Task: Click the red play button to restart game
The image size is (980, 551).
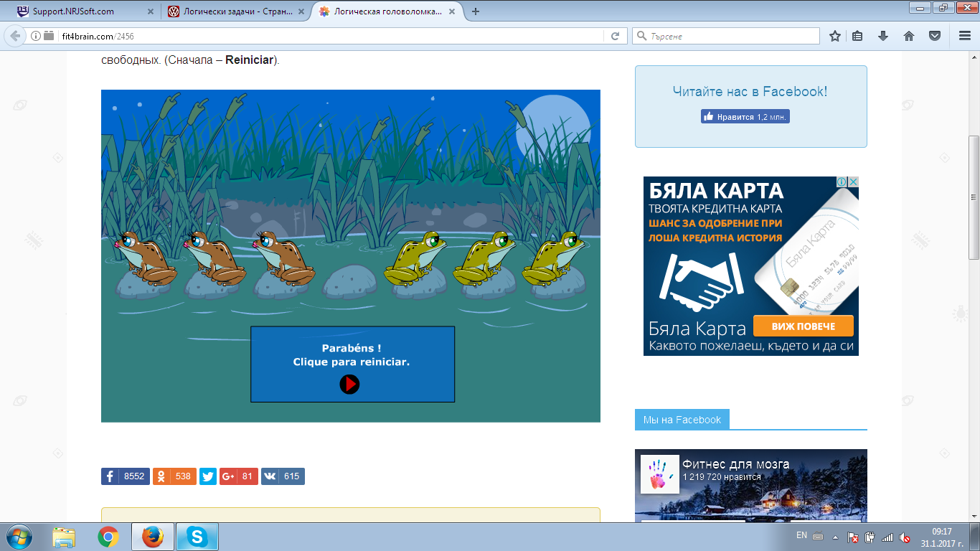Action: pos(349,385)
